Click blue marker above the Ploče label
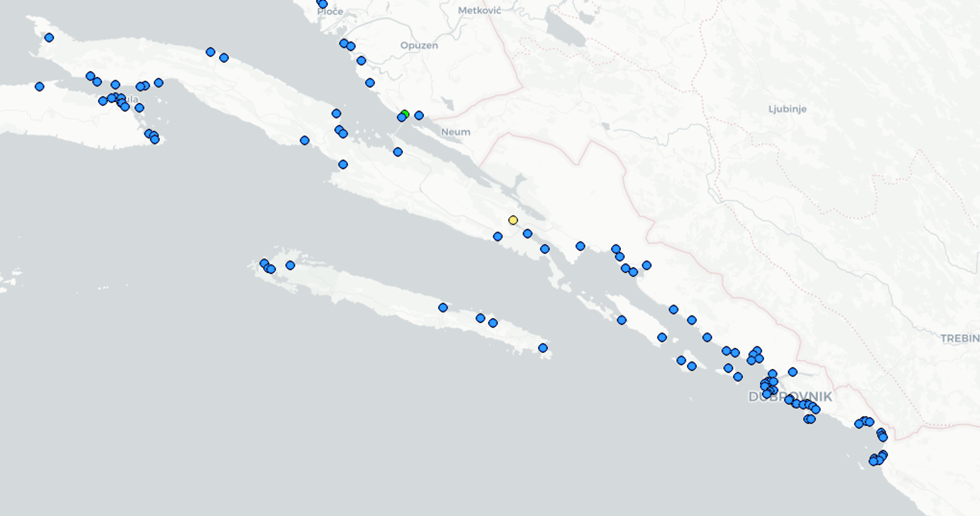Viewport: 980px width, 516px height. point(323,4)
